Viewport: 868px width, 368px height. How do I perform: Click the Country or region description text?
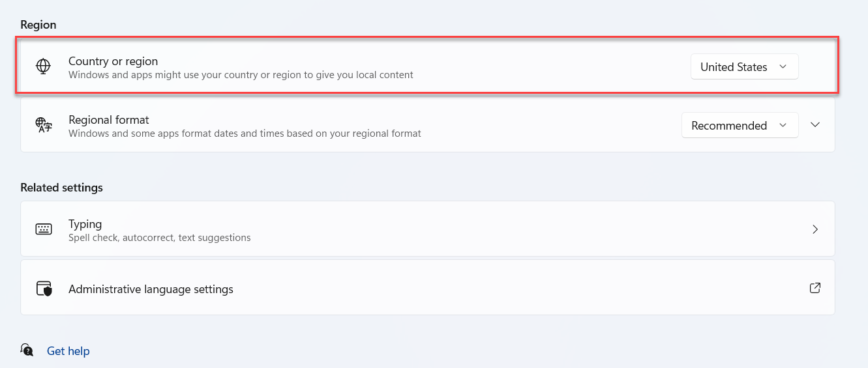(241, 75)
